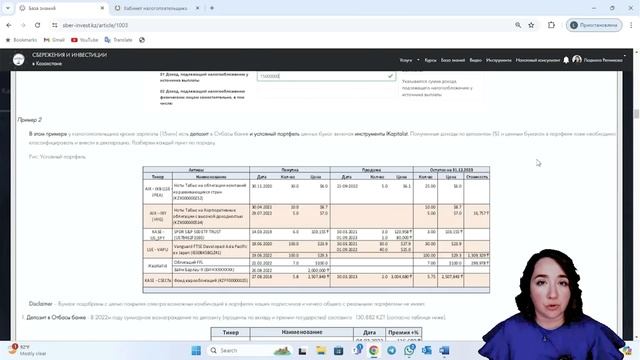Viewport: 640px width, 360px height.
Task: Click the income input field with checkmark
Action: (326, 76)
